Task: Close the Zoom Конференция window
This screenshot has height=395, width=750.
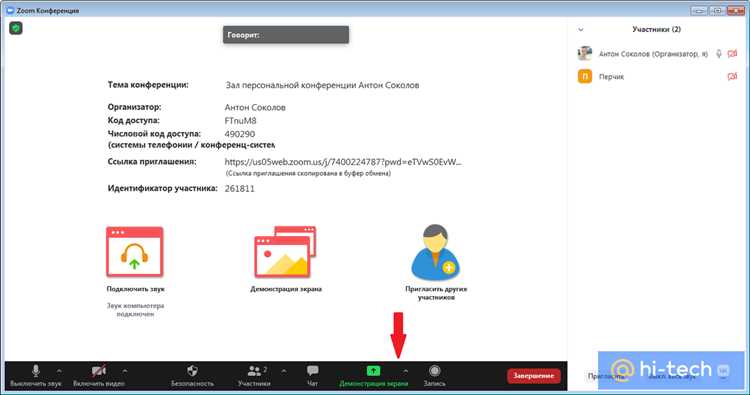Action: (736, 11)
